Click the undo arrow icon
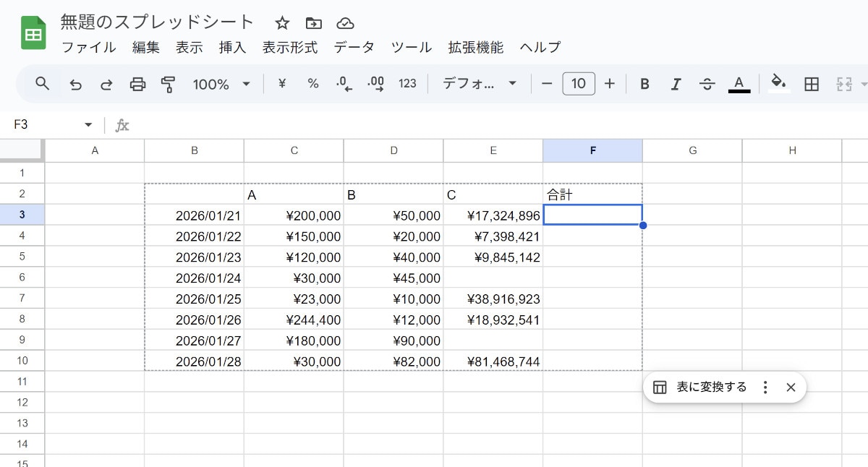Screen dimensions: 868x467 point(75,85)
